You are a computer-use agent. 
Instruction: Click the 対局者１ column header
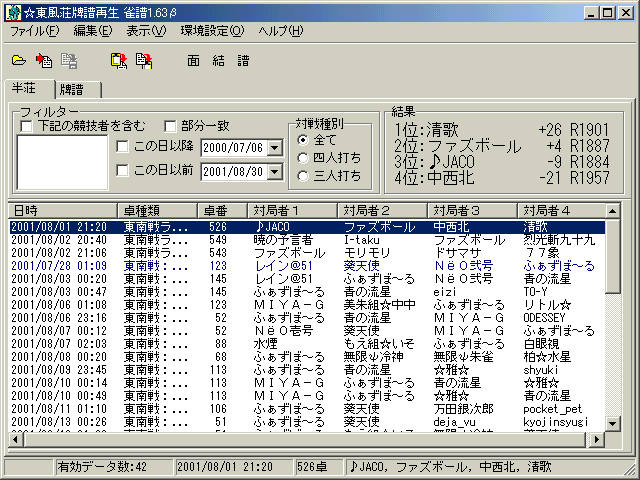coord(294,210)
